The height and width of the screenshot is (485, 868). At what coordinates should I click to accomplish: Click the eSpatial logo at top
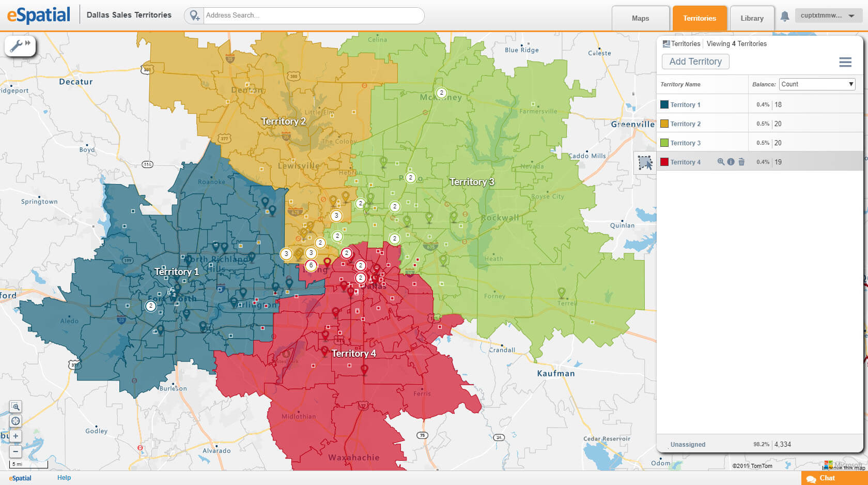[x=38, y=15]
